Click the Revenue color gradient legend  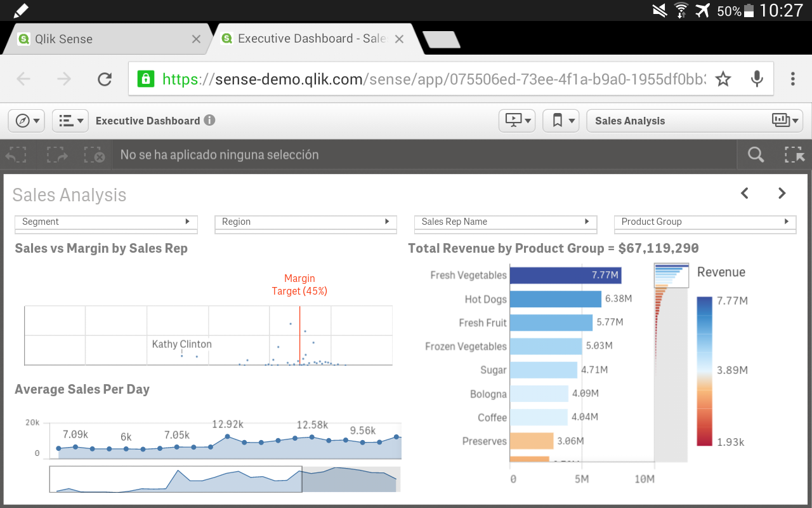point(705,371)
